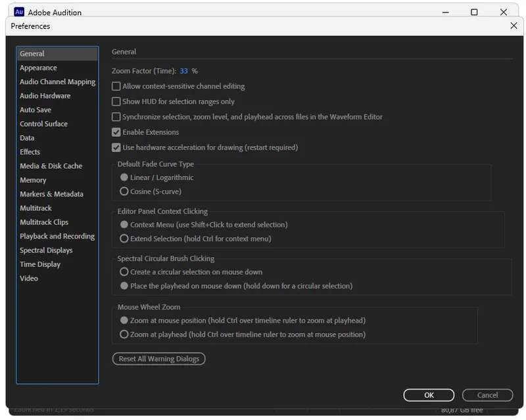526x420 pixels.
Task: Click the Zoom Factor value 33
Action: (184, 71)
